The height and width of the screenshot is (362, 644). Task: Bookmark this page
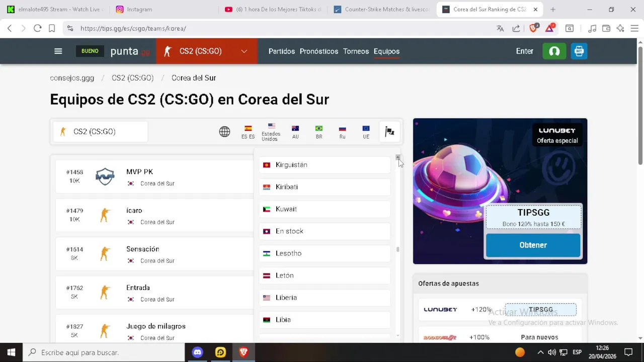click(x=52, y=29)
